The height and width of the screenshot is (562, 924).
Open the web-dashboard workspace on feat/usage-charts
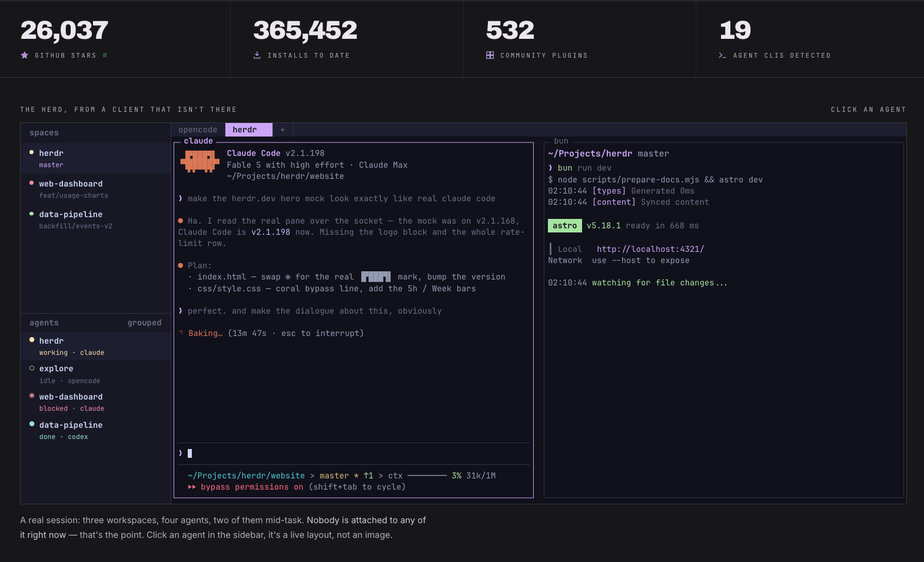click(95, 189)
